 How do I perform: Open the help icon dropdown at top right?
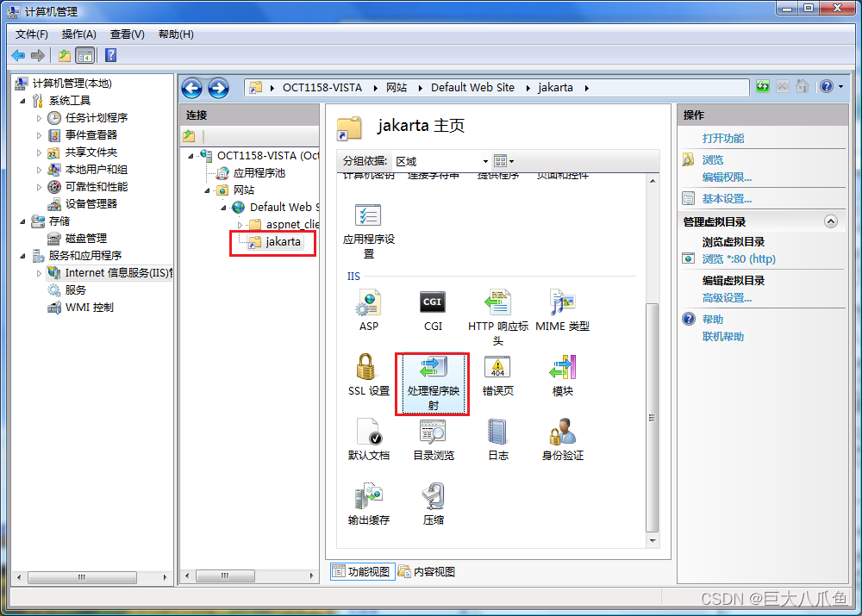point(840,86)
